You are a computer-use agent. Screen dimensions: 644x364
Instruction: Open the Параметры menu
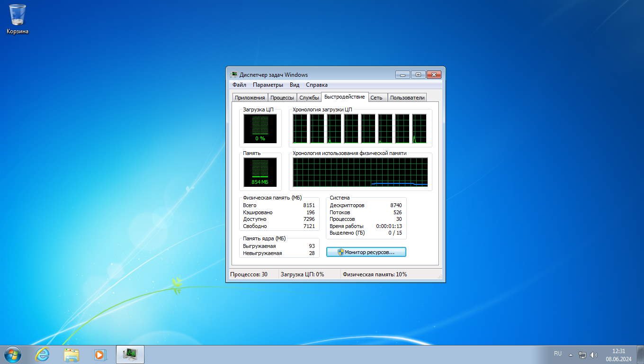268,85
